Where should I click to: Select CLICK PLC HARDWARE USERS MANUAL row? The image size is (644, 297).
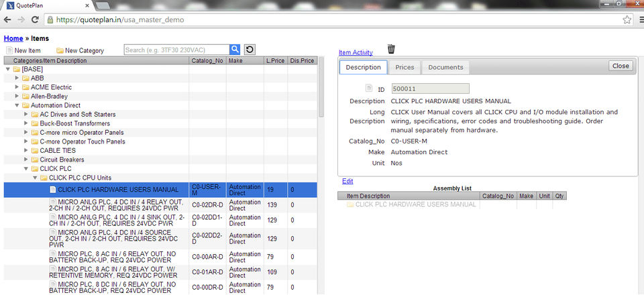[160, 190]
